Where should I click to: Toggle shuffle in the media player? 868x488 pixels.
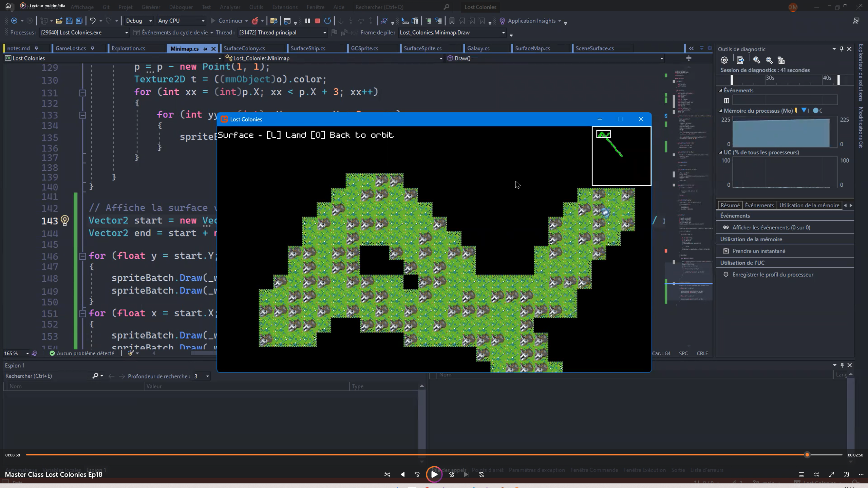387,474
